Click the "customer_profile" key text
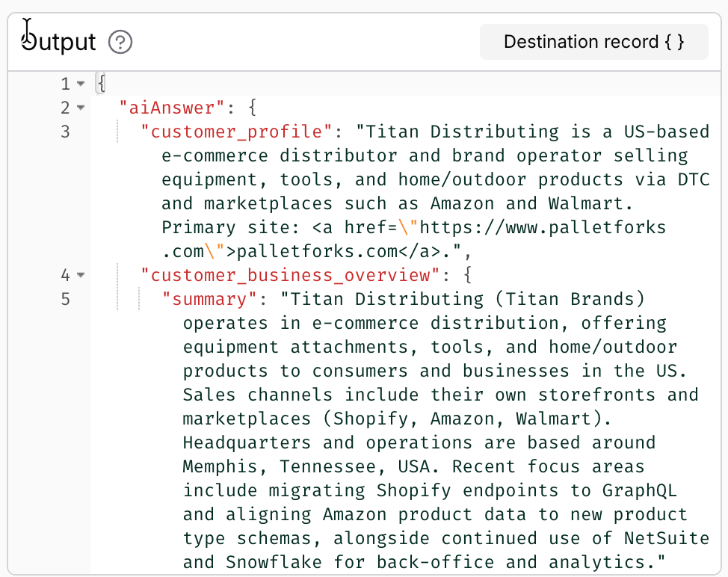This screenshot has width=728, height=577. 236,132
